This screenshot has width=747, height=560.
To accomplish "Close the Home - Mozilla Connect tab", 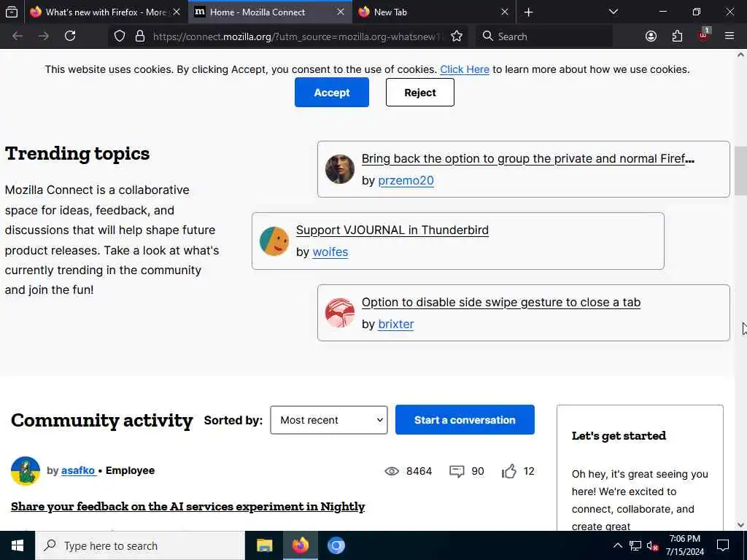I will pos(341,12).
